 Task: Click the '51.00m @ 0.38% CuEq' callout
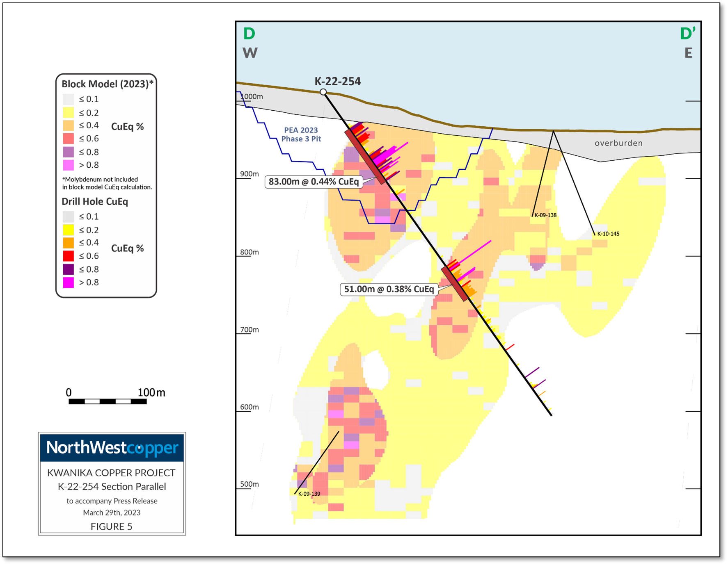click(x=389, y=289)
